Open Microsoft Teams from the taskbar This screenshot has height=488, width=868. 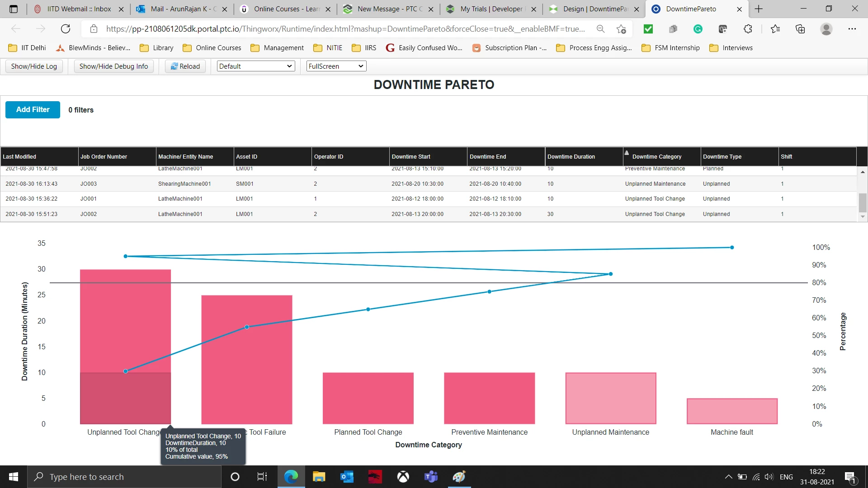431,477
